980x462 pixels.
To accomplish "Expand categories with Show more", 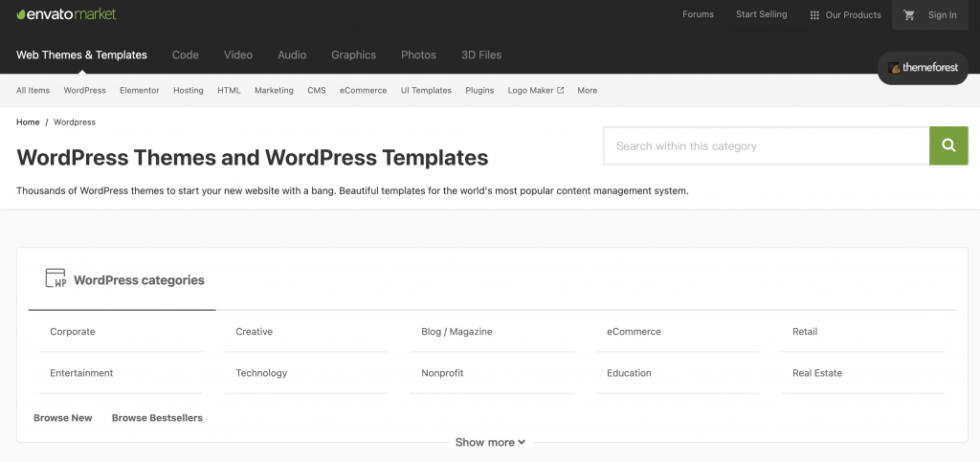I will tap(490, 442).
